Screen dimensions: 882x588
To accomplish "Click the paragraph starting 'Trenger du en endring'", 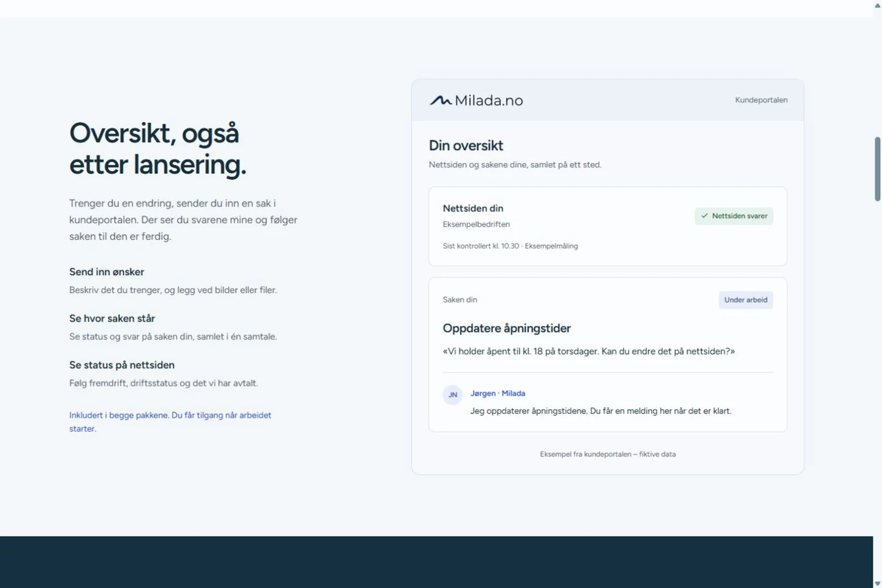I will coord(183,219).
